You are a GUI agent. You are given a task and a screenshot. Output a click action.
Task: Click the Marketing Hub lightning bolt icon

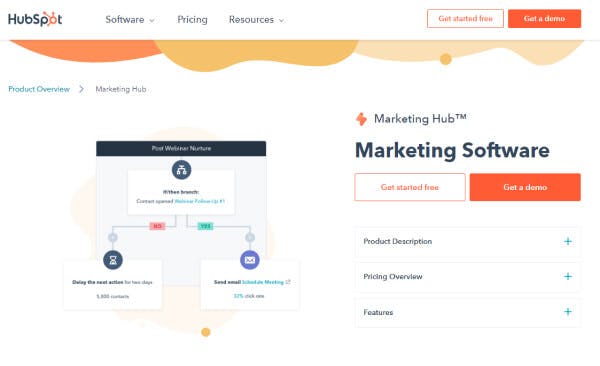[361, 119]
